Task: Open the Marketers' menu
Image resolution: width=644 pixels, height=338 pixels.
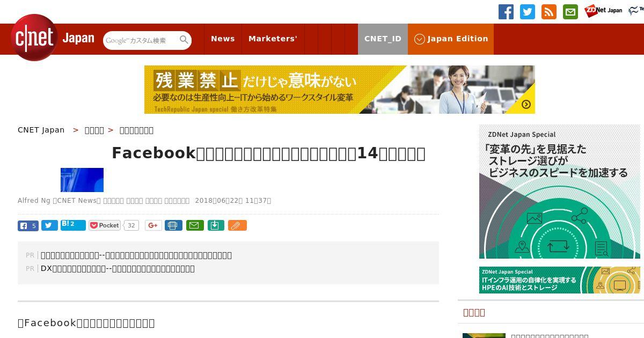Action: coord(273,39)
